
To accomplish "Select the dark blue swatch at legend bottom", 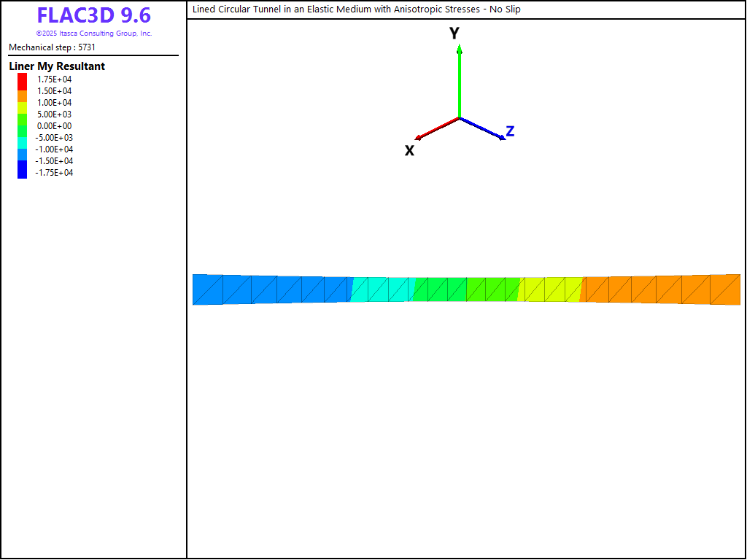I will 22,172.
